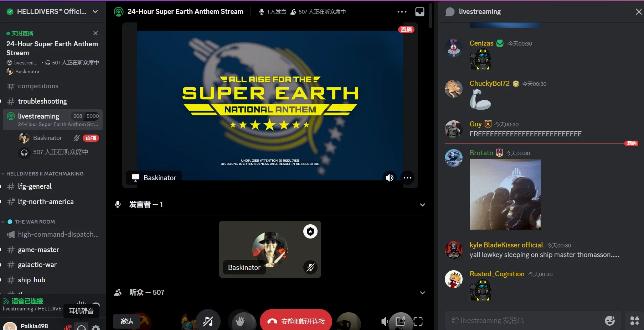Viewport: 644px width, 330px height.
Task: Click ChuckyBoi72's role badge icon
Action: (516, 84)
